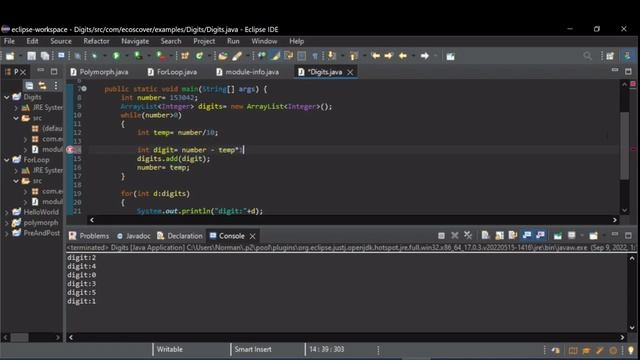640x360 pixels.
Task: Toggle Console Word Wrap icon
Action: 513,236
